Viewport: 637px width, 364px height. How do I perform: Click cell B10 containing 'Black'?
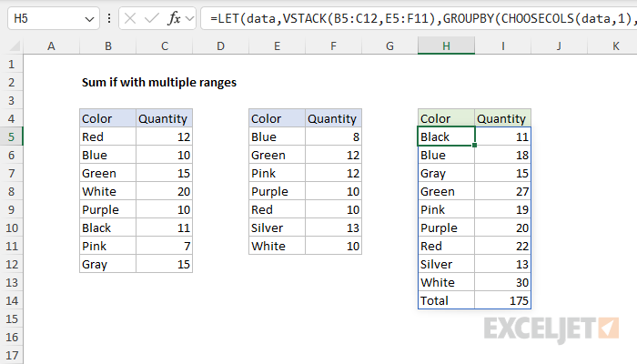107,227
